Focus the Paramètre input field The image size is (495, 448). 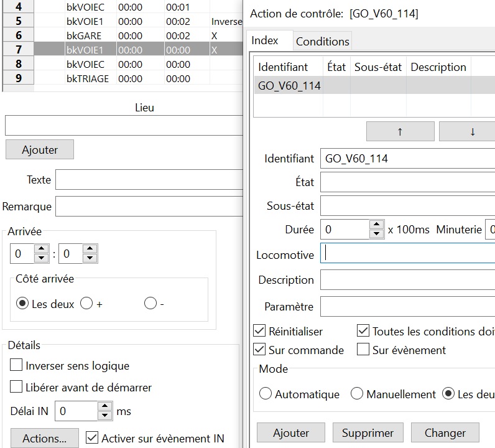(407, 306)
